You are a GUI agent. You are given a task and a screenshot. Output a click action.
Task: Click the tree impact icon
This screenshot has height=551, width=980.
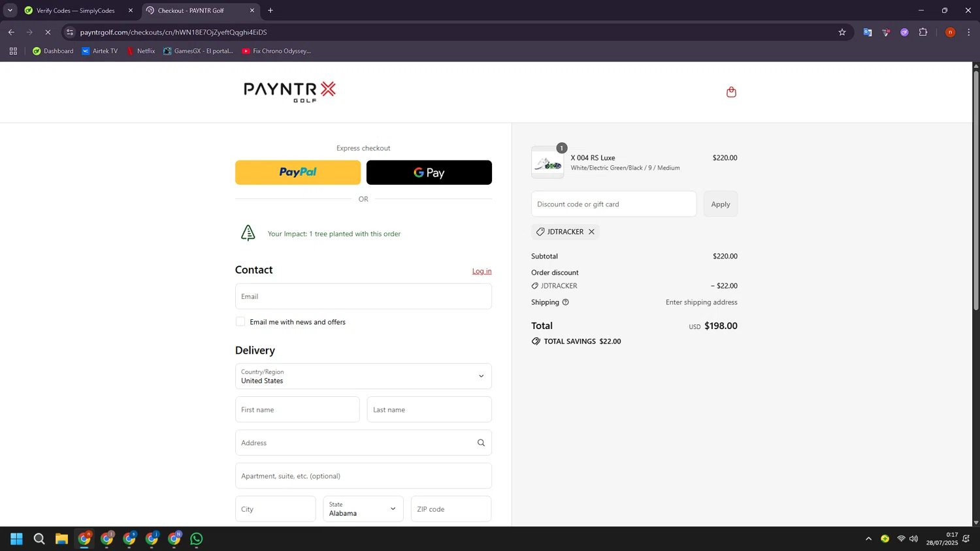(x=248, y=233)
